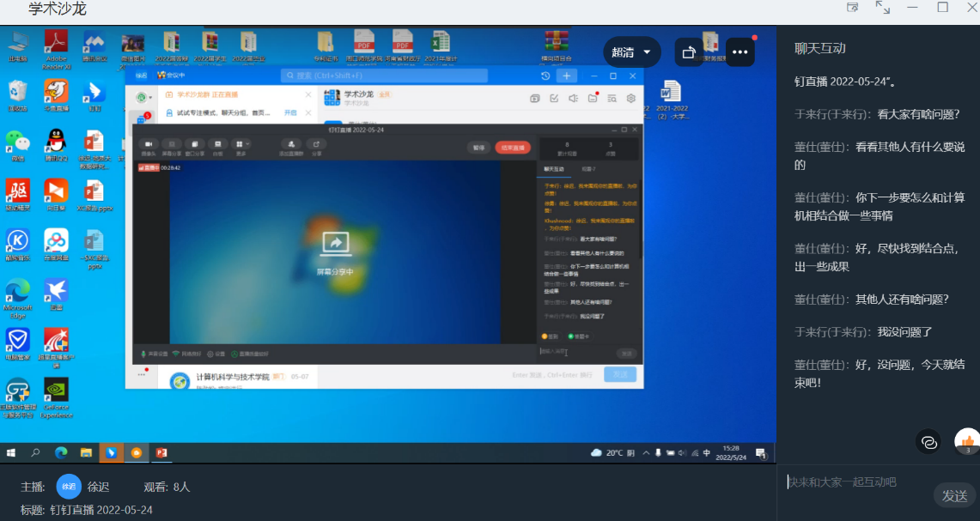Screen dimensions: 980x521
Task: Toggle fullscreen with the expand arrows icon
Action: pos(882,8)
